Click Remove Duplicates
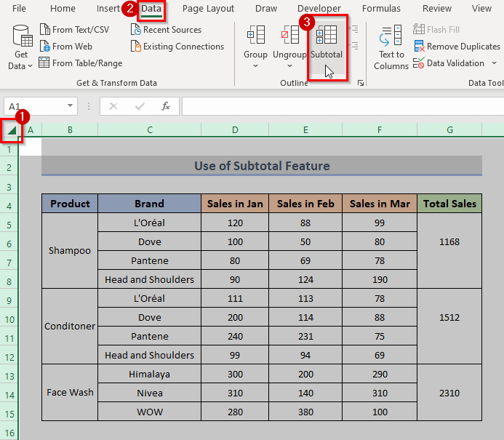The height and width of the screenshot is (440, 504). 457,47
